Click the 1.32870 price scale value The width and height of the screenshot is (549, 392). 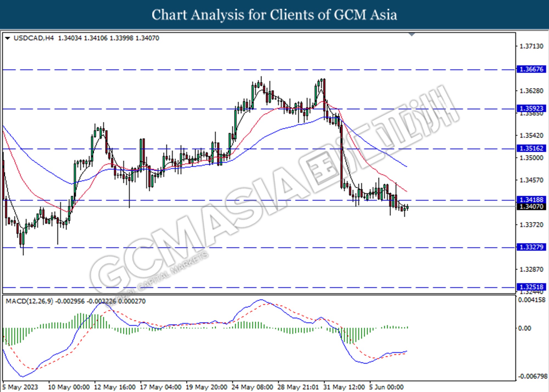click(531, 270)
